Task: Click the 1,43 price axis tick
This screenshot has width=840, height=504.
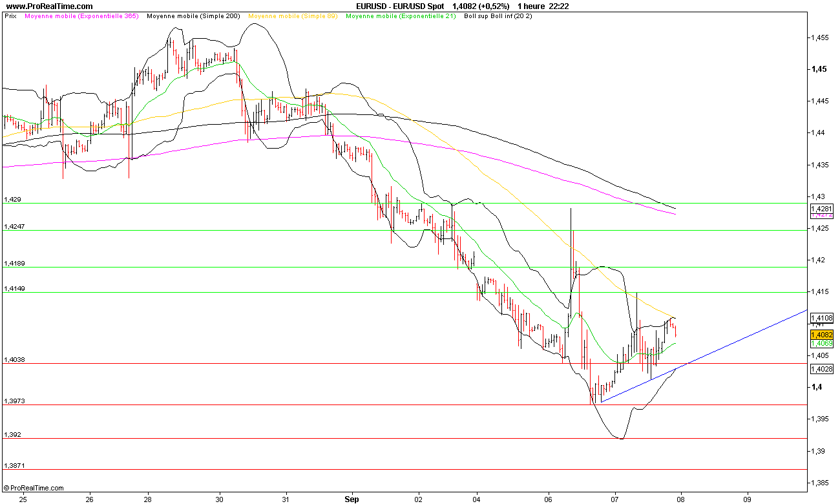Action: pyautogui.click(x=819, y=196)
